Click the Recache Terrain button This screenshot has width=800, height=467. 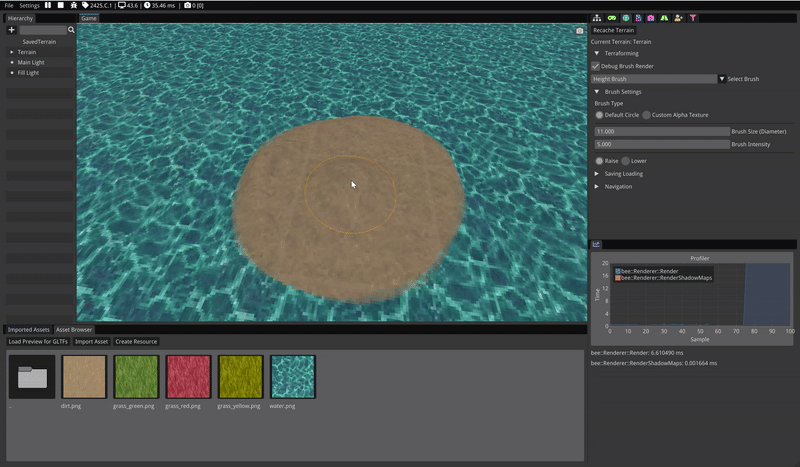pos(613,30)
